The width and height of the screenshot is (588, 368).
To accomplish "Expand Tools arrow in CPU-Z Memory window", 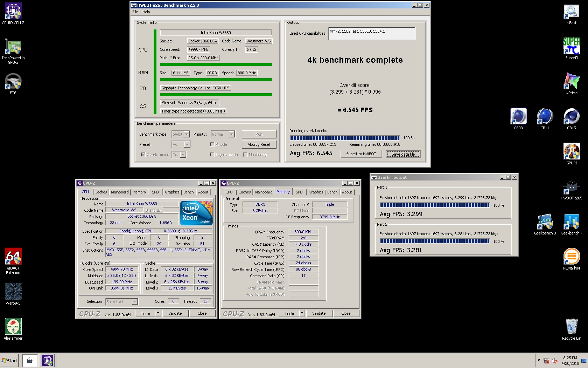I will pos(302,313).
